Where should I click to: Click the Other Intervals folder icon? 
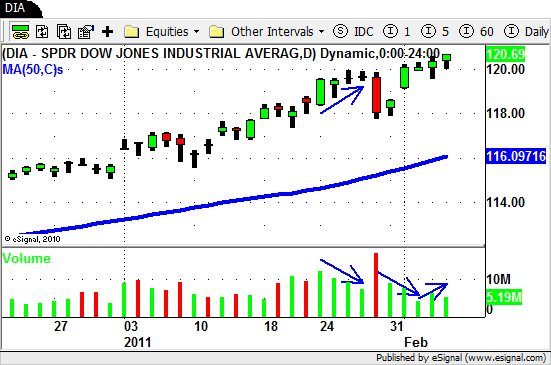click(216, 32)
